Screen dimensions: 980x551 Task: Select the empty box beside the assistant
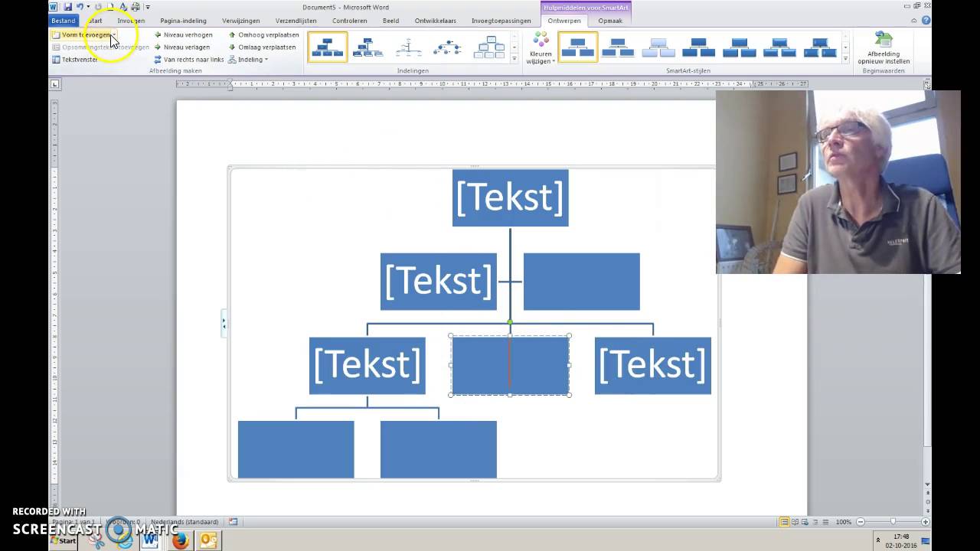[582, 282]
